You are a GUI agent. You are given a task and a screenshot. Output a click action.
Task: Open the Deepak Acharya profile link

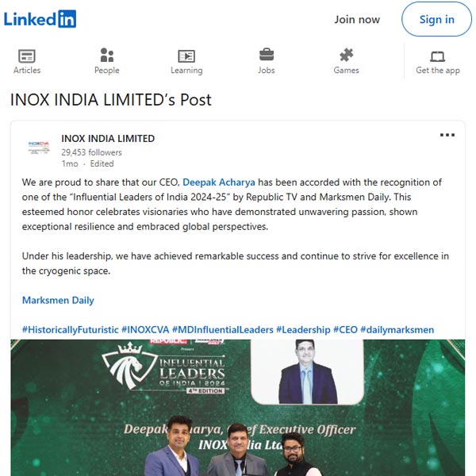click(x=219, y=182)
